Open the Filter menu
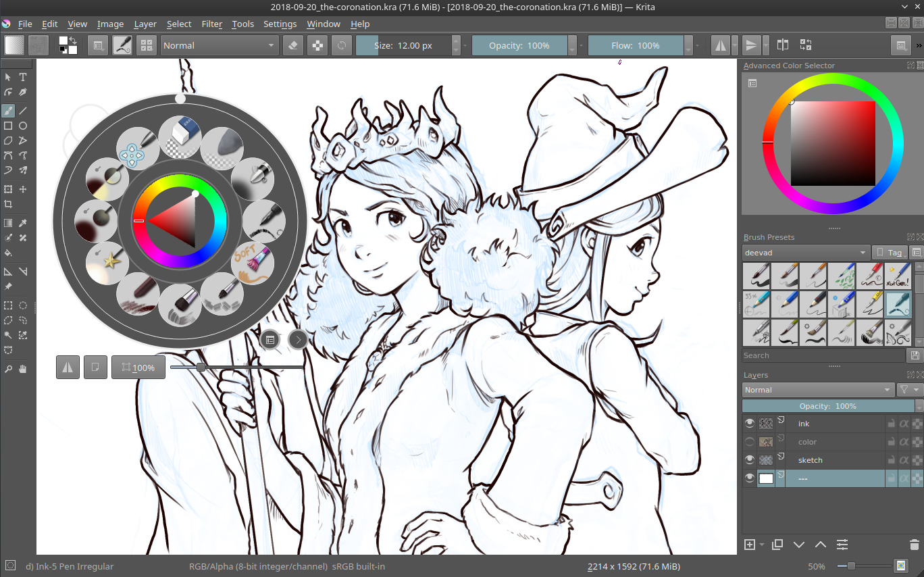924x577 pixels. 211,24
